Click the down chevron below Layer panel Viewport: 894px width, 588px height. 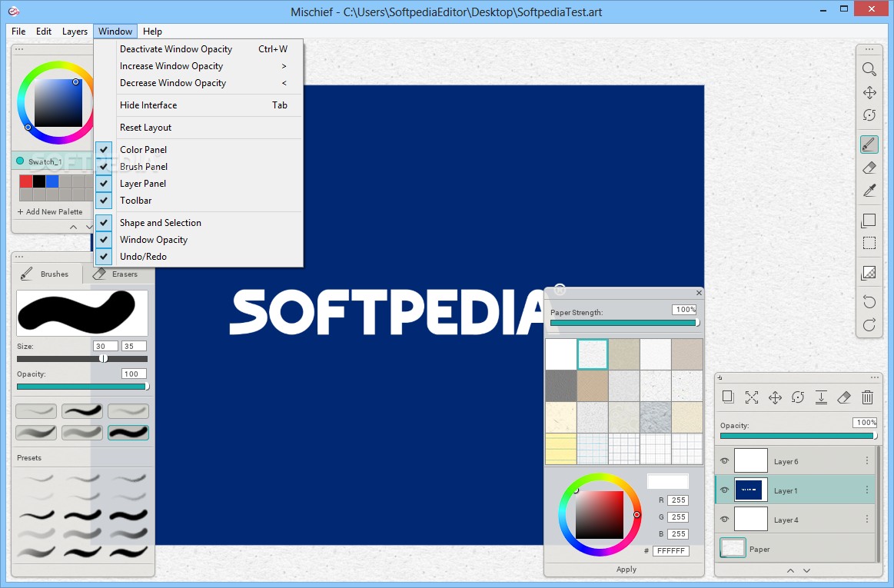click(x=807, y=570)
